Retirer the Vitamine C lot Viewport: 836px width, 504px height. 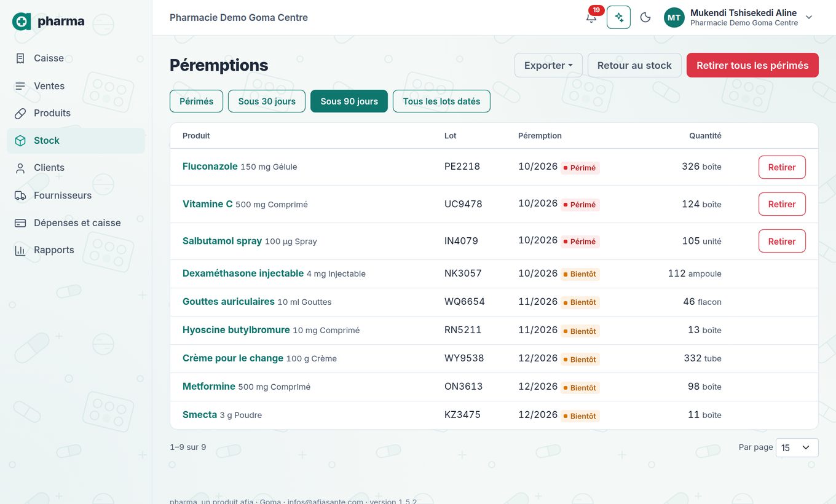(x=782, y=204)
